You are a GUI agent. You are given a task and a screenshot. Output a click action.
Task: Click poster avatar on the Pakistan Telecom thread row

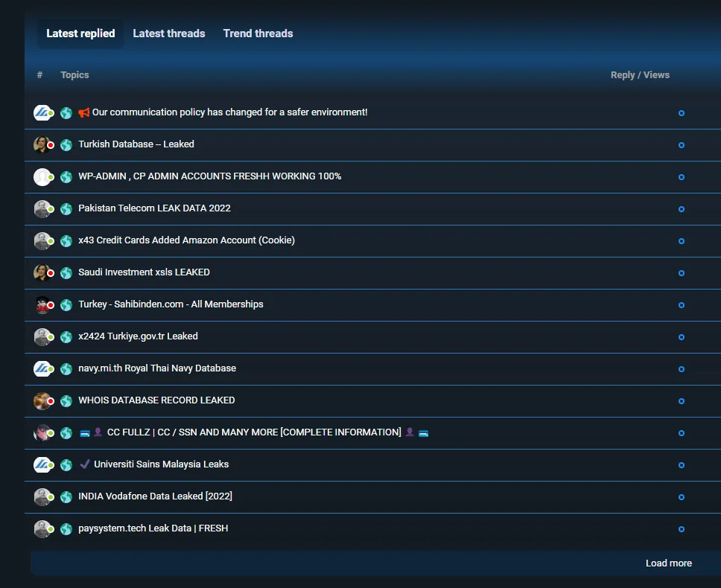click(x=42, y=209)
